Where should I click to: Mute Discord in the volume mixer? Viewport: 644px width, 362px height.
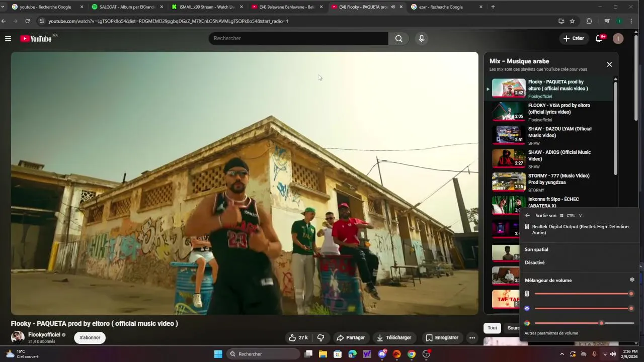click(x=527, y=308)
